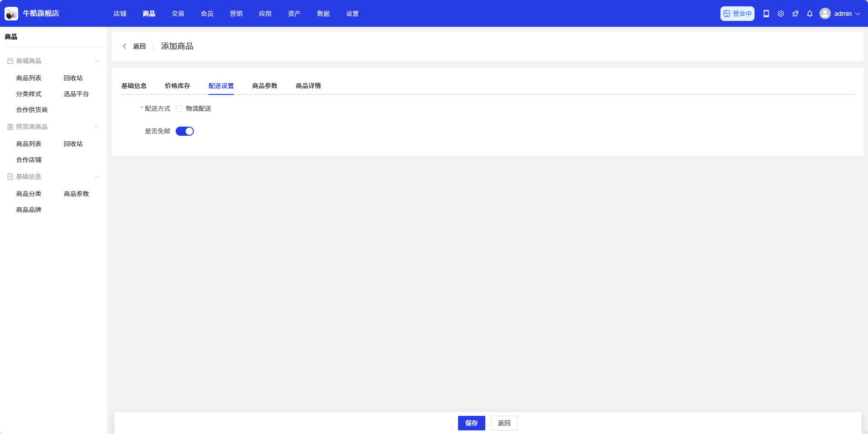Open 回收站 under 供货商商品
The image size is (868, 434).
pos(73,144)
